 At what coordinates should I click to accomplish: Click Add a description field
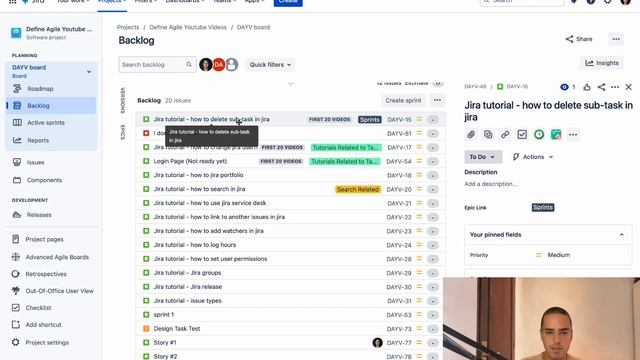click(x=491, y=184)
